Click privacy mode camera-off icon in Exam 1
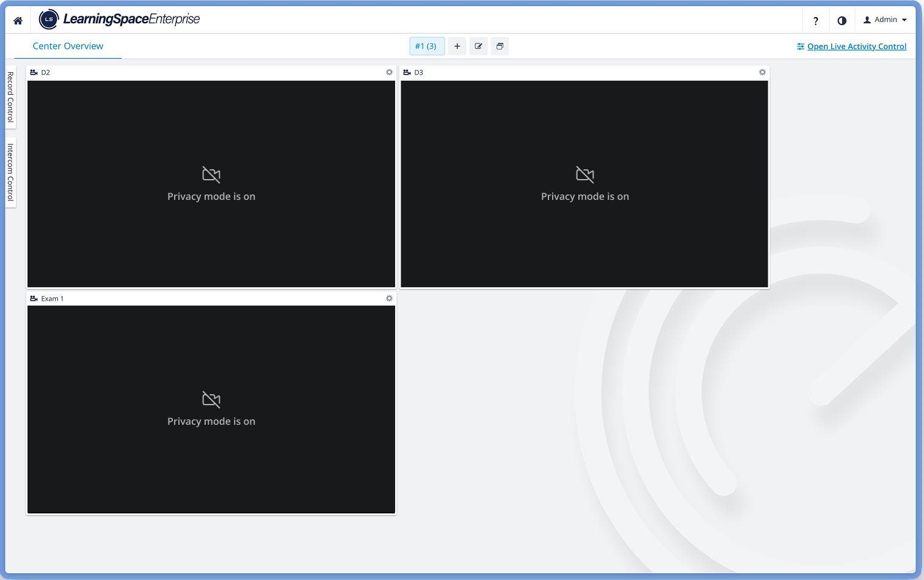Screen dimensions: 924x580 click(211, 400)
